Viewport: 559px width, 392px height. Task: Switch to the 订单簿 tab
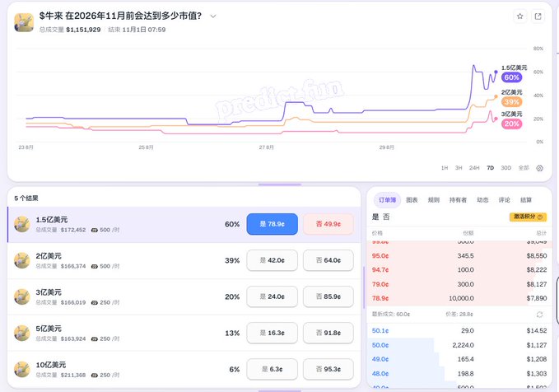387,200
